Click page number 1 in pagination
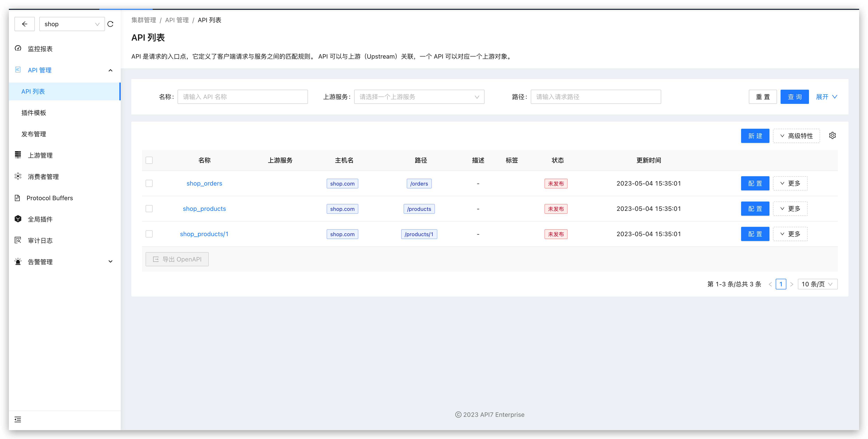This screenshot has height=439, width=868. tap(781, 284)
